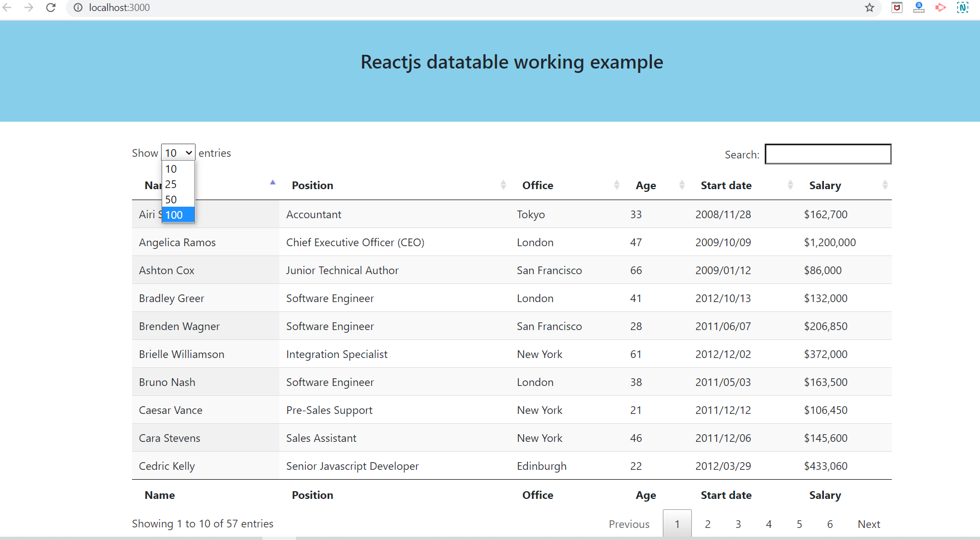
Task: Select 25 in the entries dropdown
Action: click(x=171, y=184)
